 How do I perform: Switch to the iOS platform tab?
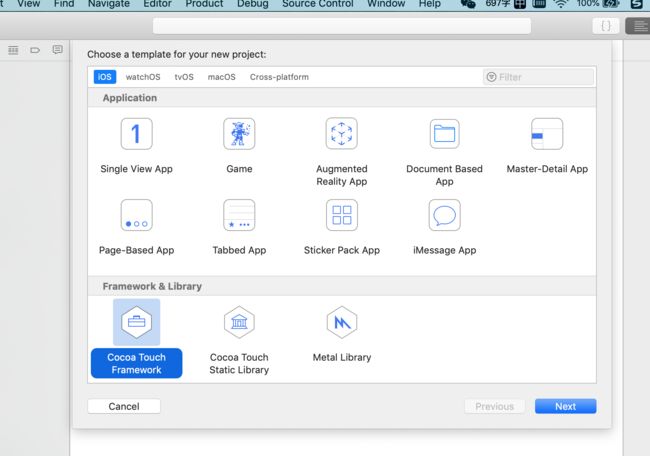104,77
